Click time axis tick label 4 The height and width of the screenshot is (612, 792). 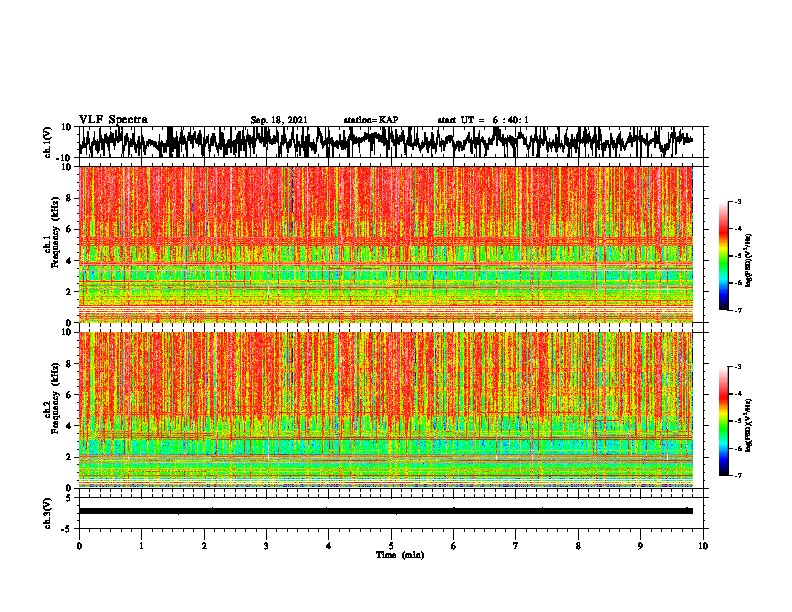coord(329,546)
